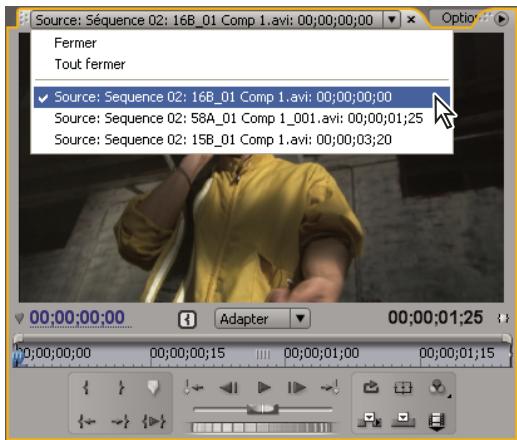
Task: Click the bracket button left of the Adapter dropdown
Action: [187, 320]
